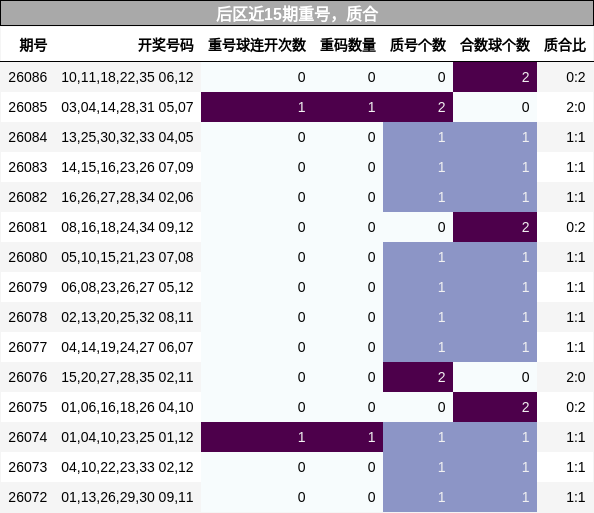
Task: Click numbers 15,20,27,28,35 02,11
Action: click(x=127, y=377)
